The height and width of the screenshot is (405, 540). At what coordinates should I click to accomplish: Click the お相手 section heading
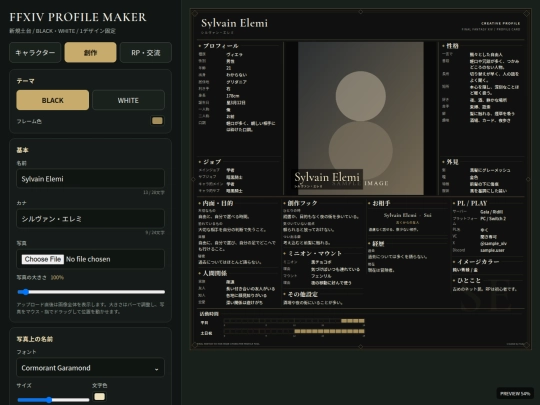click(x=381, y=203)
